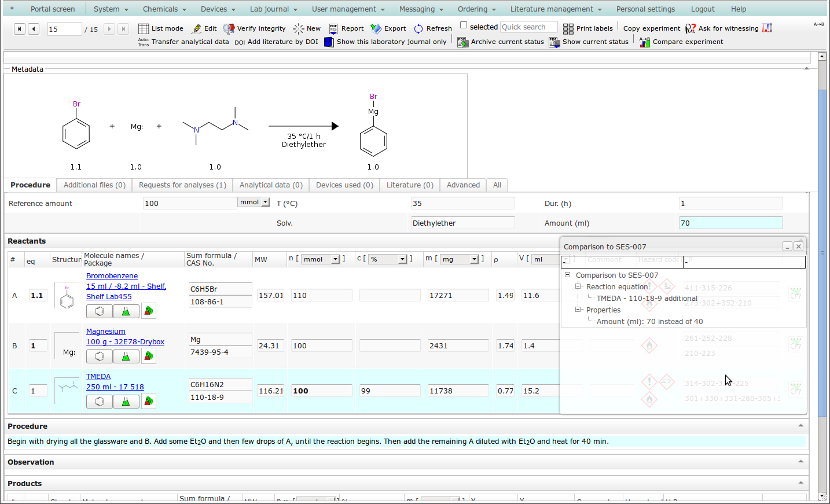Open the Bromobenzene molecule link

112,276
